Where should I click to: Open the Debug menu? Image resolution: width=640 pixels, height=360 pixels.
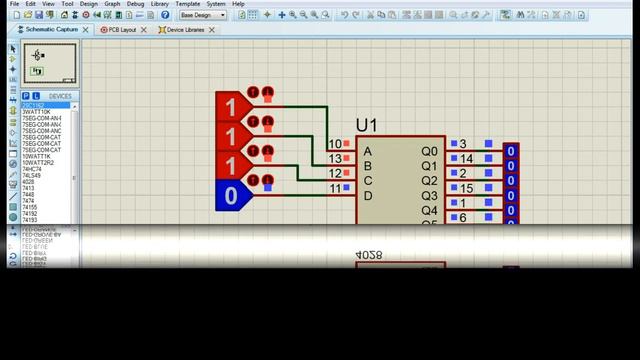tap(136, 4)
